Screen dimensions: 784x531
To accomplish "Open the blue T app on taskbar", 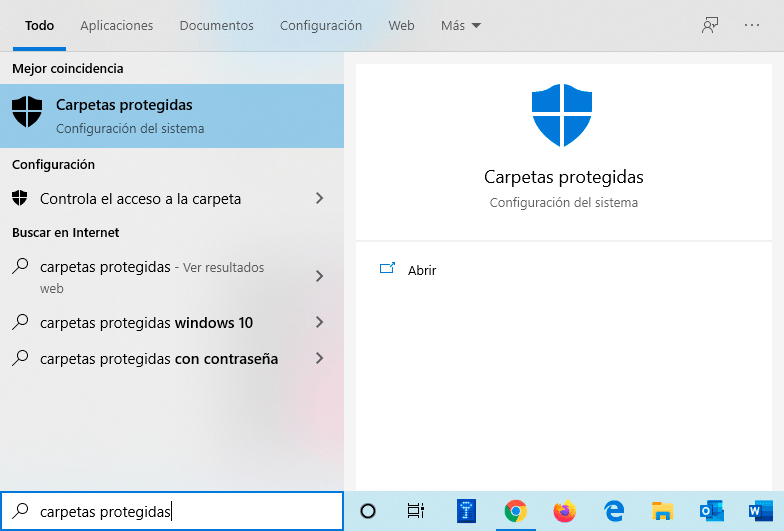I will pyautogui.click(x=466, y=511).
